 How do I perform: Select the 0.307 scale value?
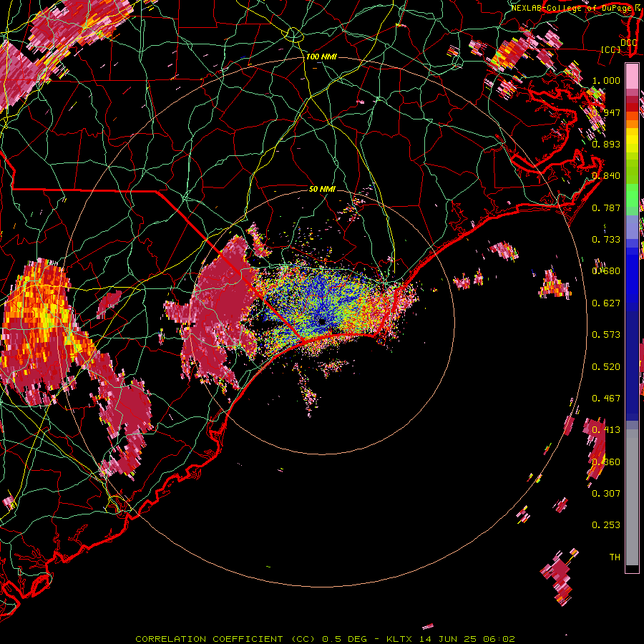pos(606,494)
